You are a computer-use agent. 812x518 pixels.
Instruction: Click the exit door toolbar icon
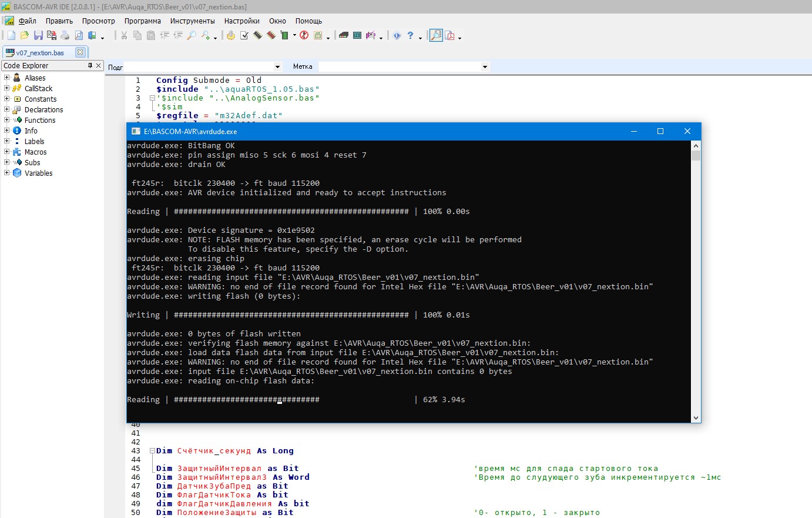92,35
